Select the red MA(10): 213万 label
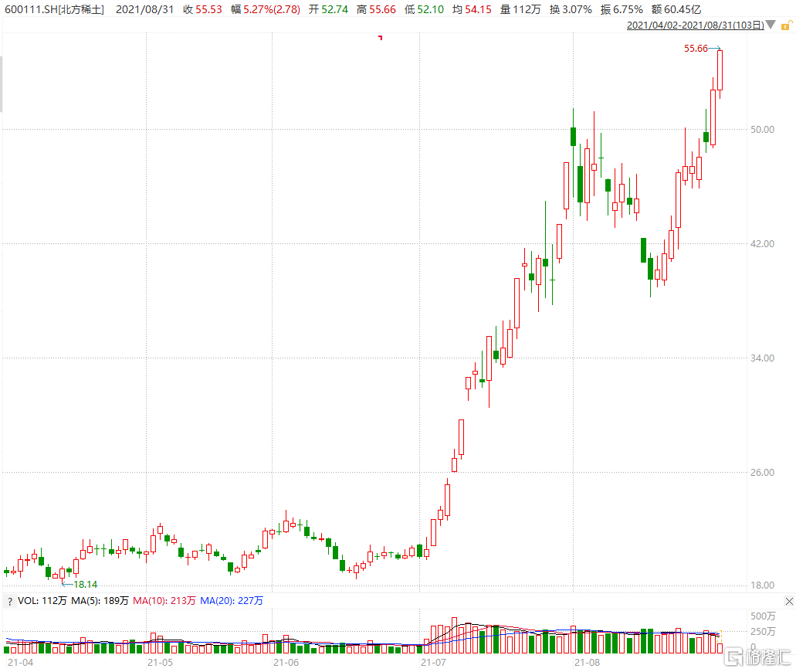Viewport: 796px width, 672px height. pos(164,601)
